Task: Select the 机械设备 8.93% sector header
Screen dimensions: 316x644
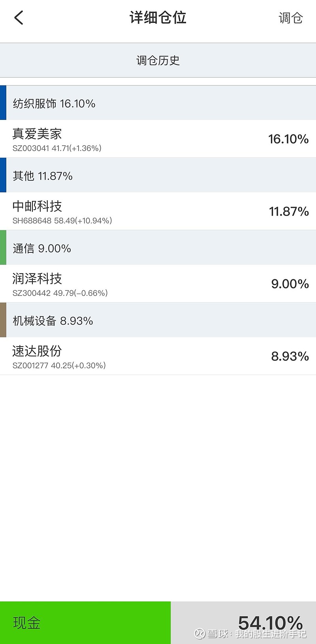Action: tap(53, 321)
